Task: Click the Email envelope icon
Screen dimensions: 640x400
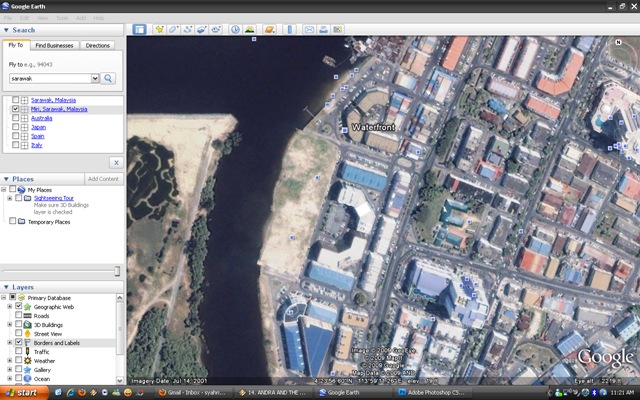Action: [x=309, y=29]
